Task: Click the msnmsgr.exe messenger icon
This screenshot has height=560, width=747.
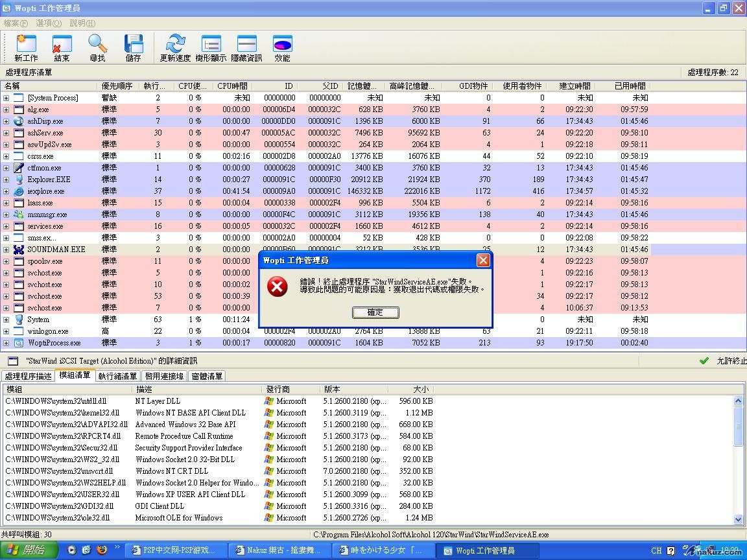Action: pyautogui.click(x=19, y=215)
